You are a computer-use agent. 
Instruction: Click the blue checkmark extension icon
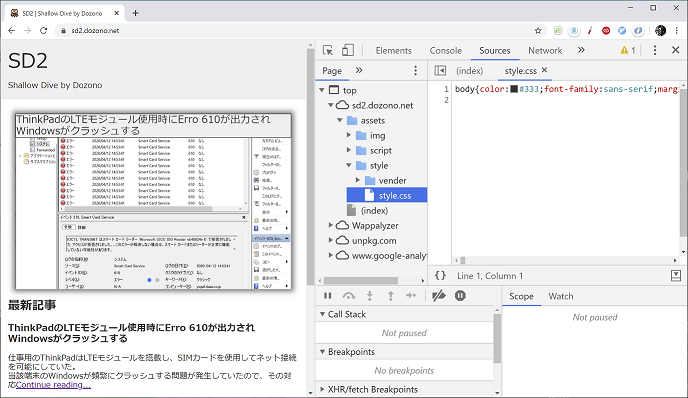pyautogui.click(x=622, y=30)
